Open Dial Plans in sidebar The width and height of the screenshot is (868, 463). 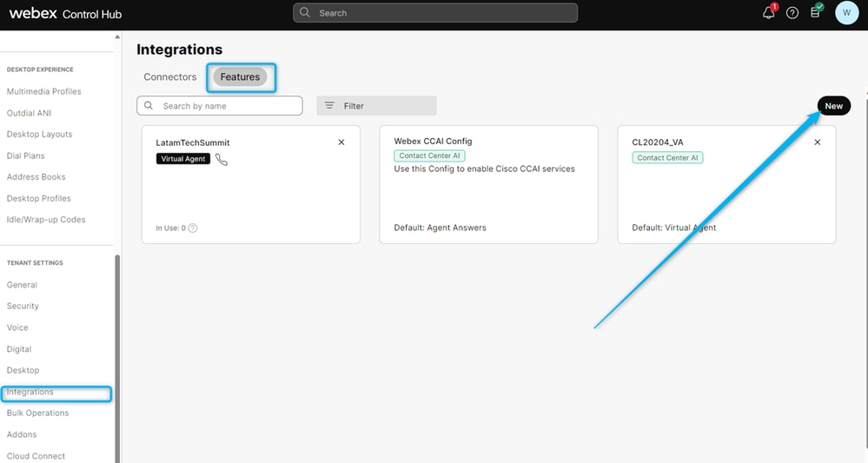tap(25, 155)
